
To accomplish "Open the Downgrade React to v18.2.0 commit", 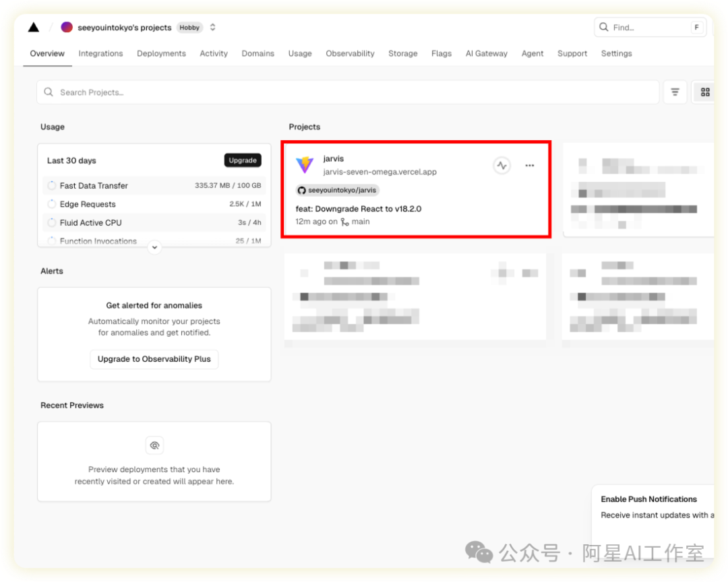I will pyautogui.click(x=359, y=209).
